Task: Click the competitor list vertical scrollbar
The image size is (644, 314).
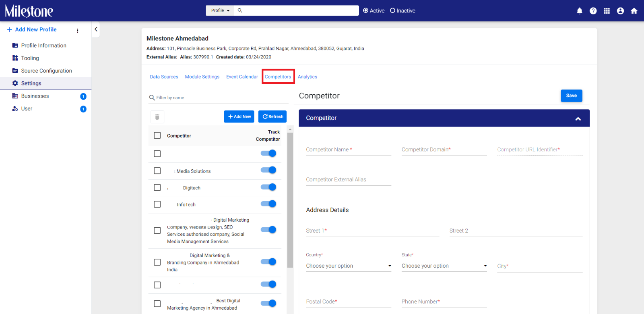Action: pos(290,200)
